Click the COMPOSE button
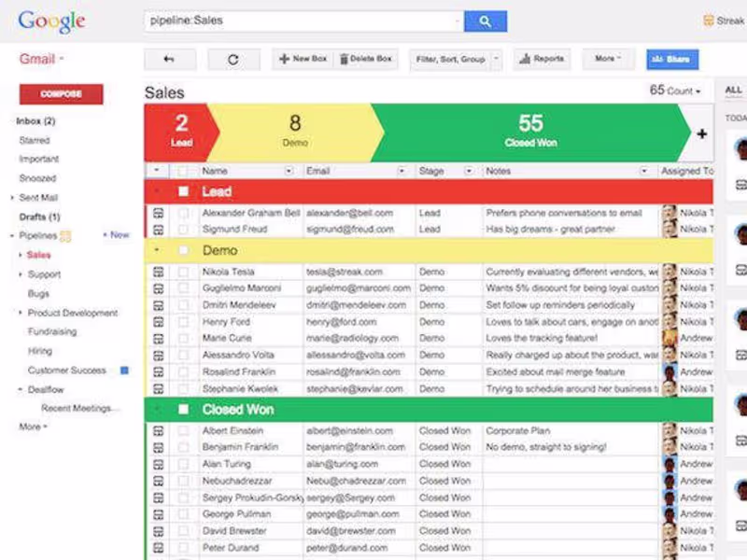The image size is (747, 560). pyautogui.click(x=62, y=94)
